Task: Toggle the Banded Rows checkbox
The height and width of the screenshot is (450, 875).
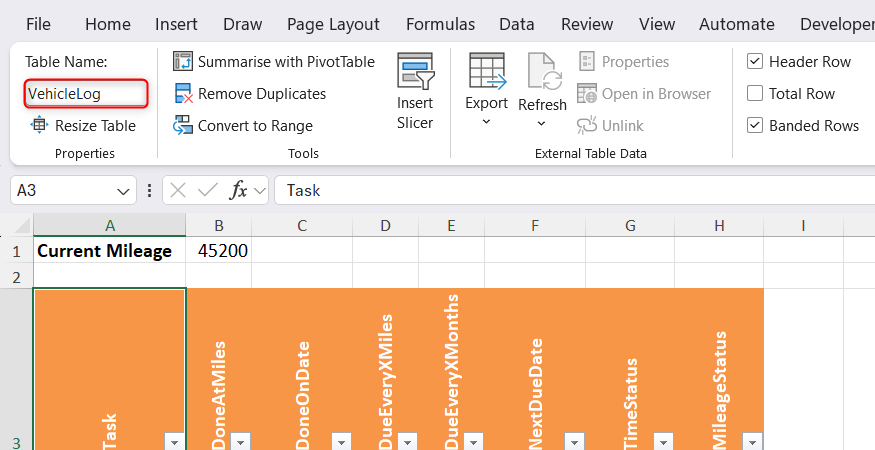Action: [x=754, y=125]
